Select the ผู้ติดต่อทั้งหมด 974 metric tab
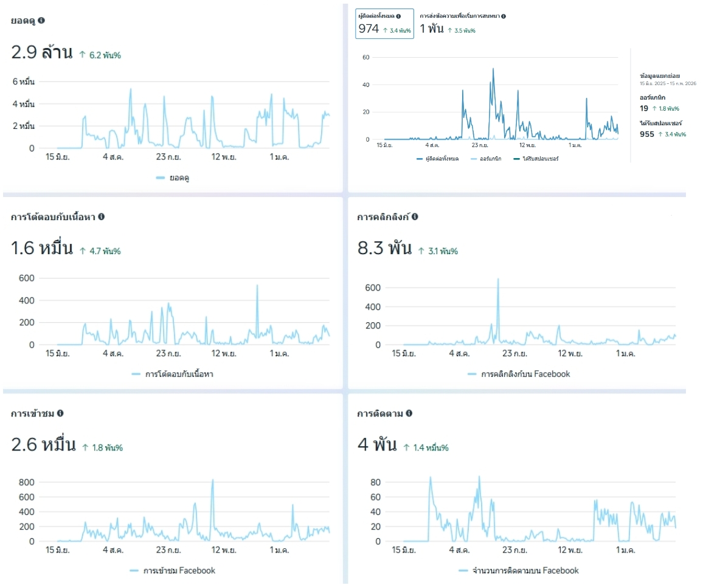 pos(384,24)
